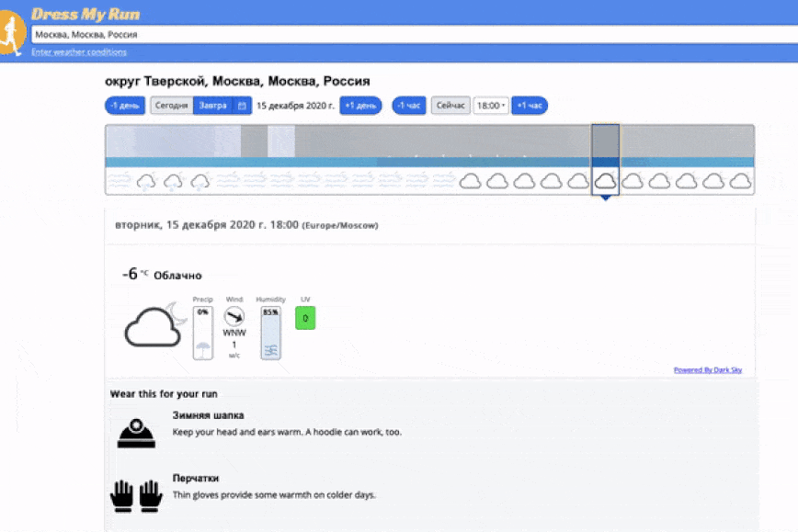Click the wind direction compass icon
The image size is (798, 532).
click(x=234, y=317)
